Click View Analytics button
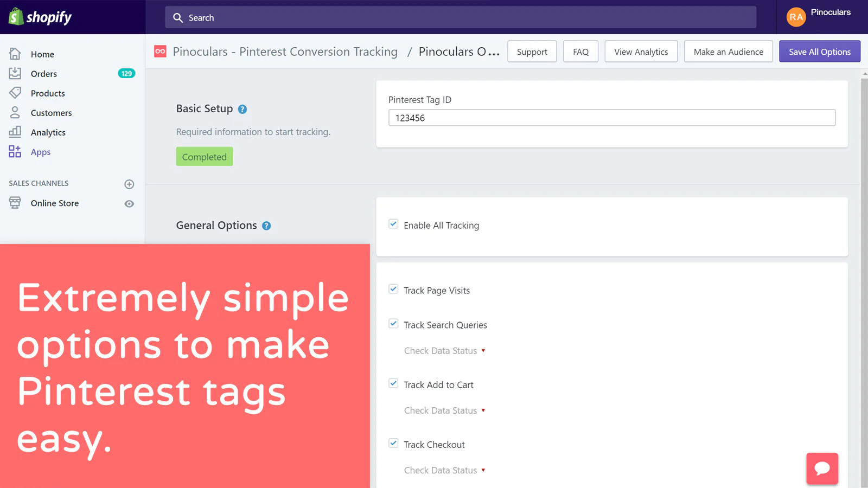Viewport: 868px width, 488px height. click(x=641, y=52)
